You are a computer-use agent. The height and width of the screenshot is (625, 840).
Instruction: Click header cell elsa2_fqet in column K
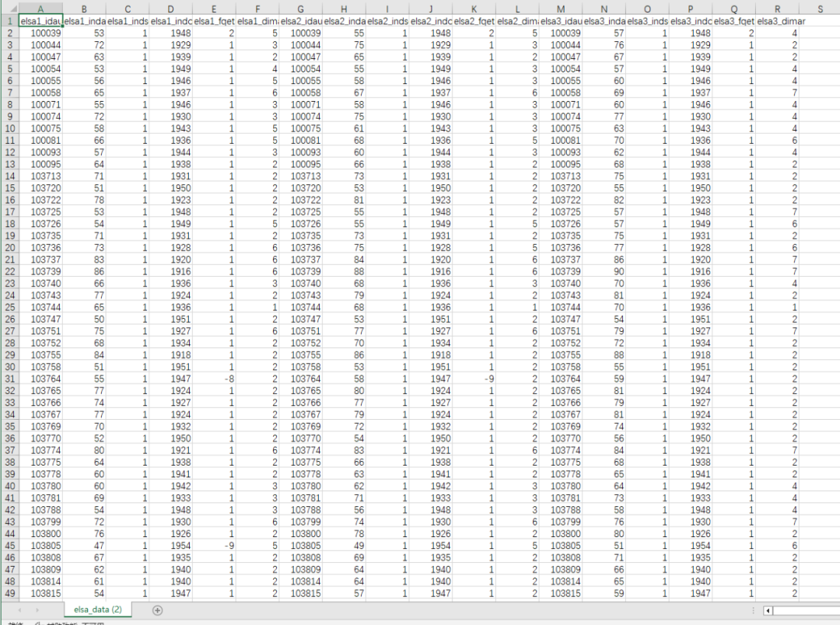point(474,21)
